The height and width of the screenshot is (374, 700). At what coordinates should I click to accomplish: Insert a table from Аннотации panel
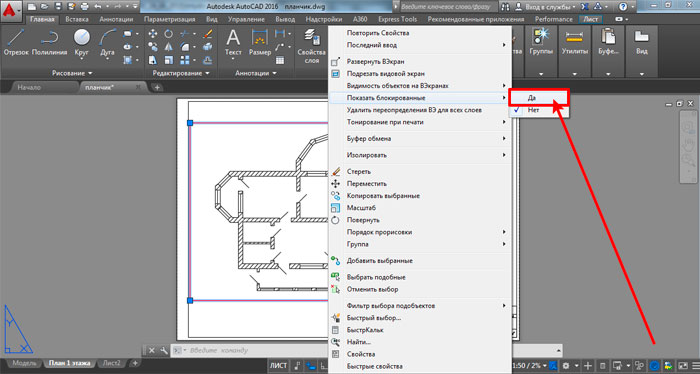click(280, 60)
